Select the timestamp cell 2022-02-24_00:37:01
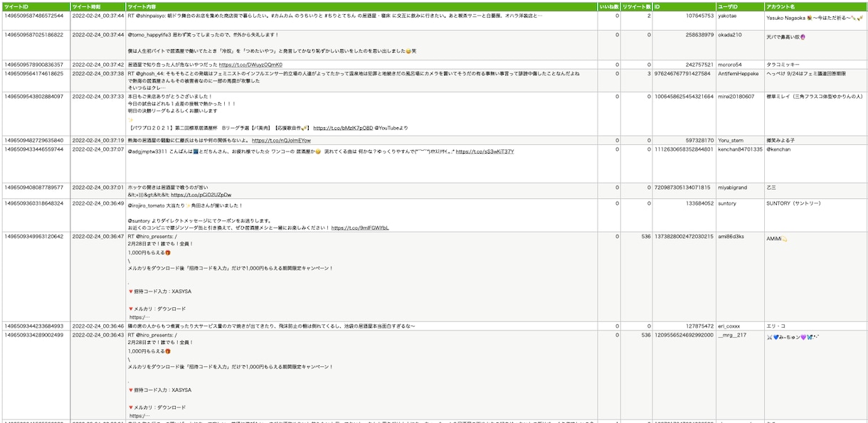Screen dimensions: 868x423 (x=98, y=191)
